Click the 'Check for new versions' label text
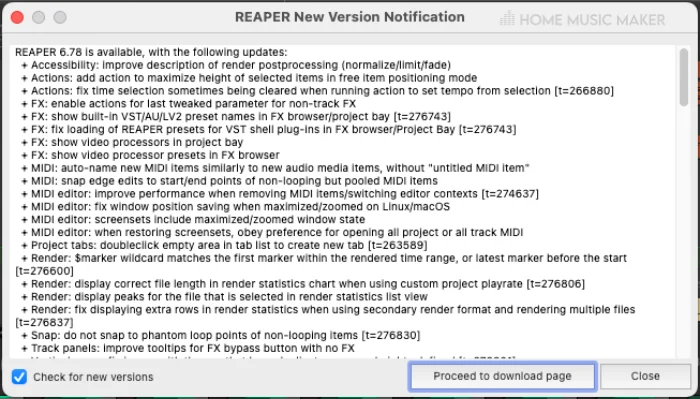 point(93,377)
